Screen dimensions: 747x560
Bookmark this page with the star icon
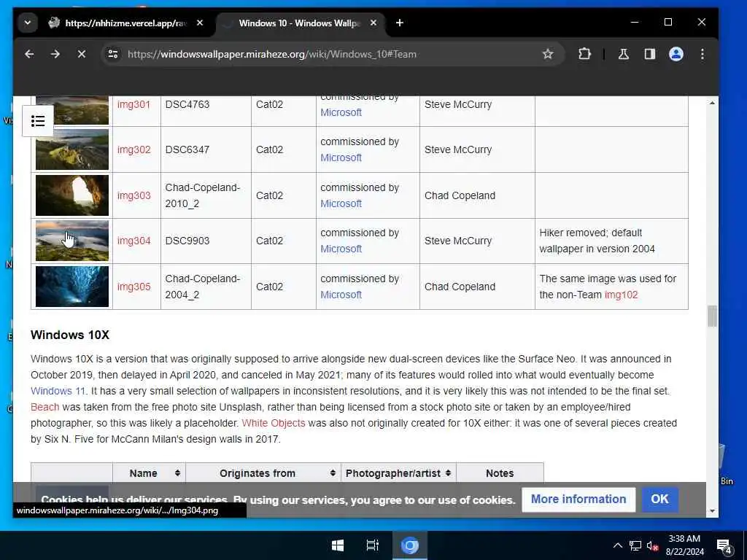tap(548, 54)
